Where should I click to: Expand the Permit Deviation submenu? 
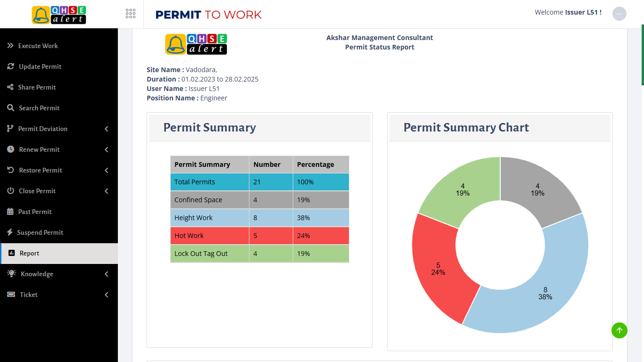(106, 129)
